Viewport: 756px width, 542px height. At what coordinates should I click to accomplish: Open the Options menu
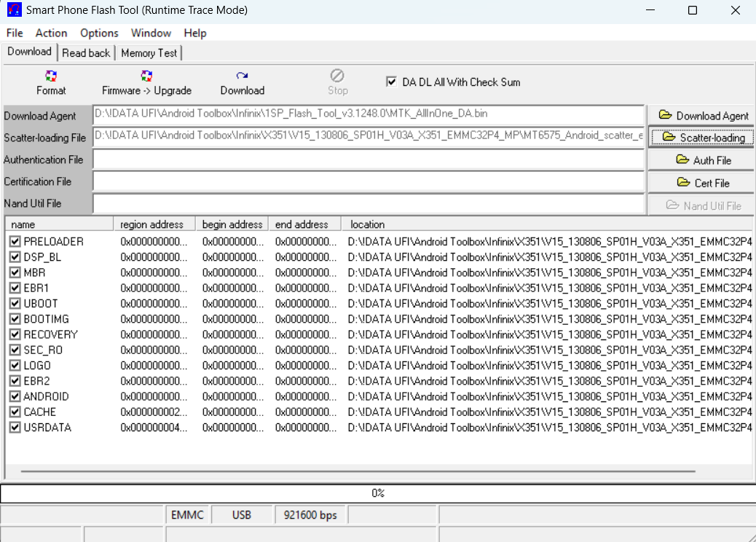click(99, 33)
